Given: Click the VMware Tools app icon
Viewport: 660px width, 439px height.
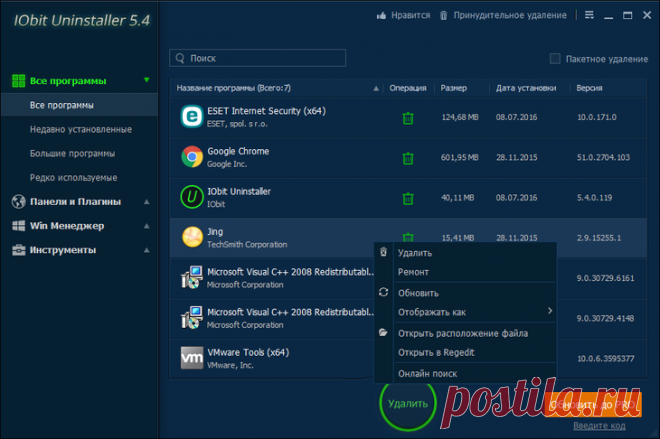Looking at the screenshot, I should tap(192, 358).
